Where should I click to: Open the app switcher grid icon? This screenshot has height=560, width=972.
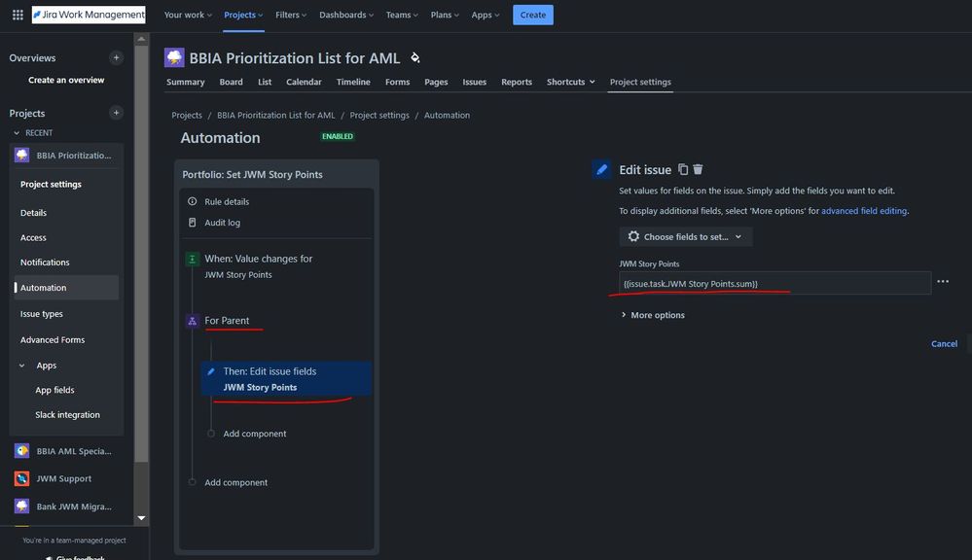click(x=18, y=15)
